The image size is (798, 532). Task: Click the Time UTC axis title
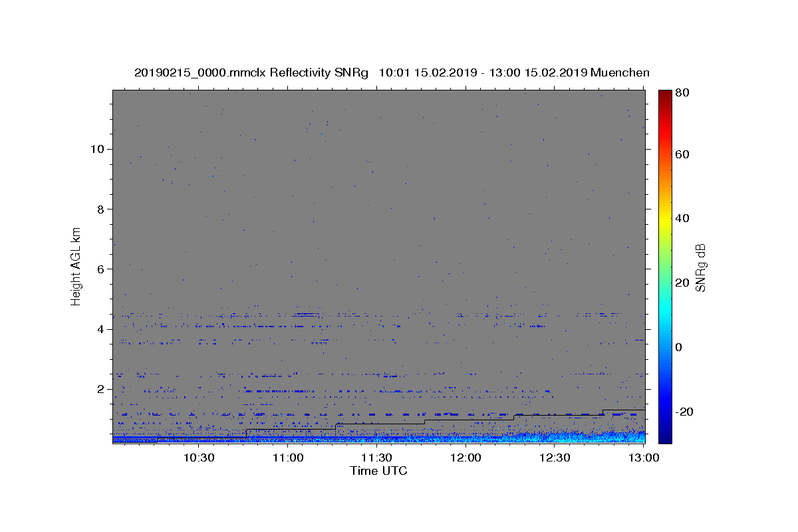(378, 471)
